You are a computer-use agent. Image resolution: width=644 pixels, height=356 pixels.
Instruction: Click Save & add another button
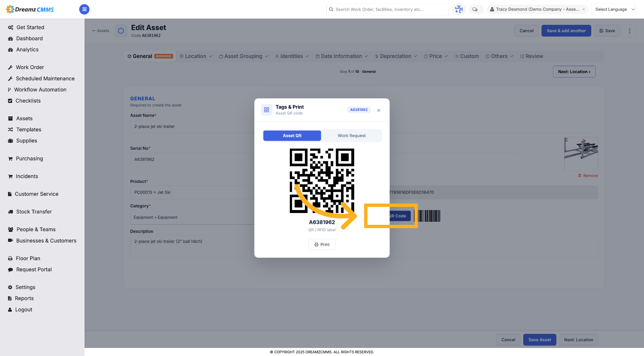(x=566, y=31)
